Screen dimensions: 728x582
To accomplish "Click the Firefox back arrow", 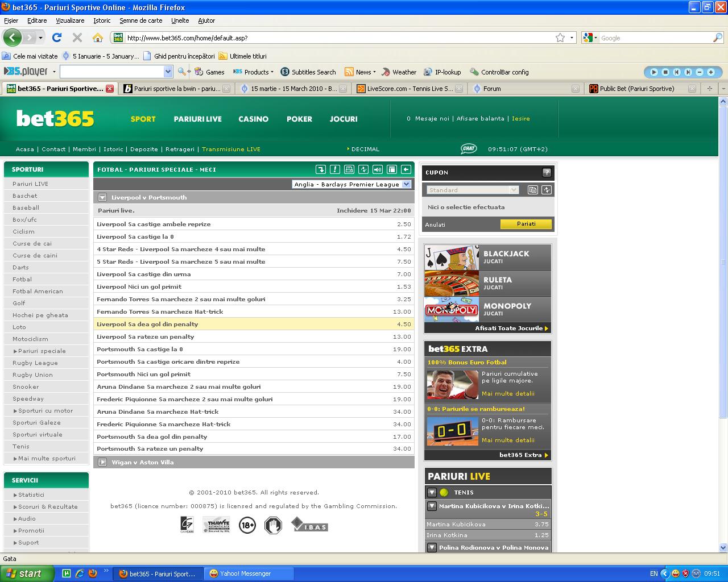I will [12, 38].
